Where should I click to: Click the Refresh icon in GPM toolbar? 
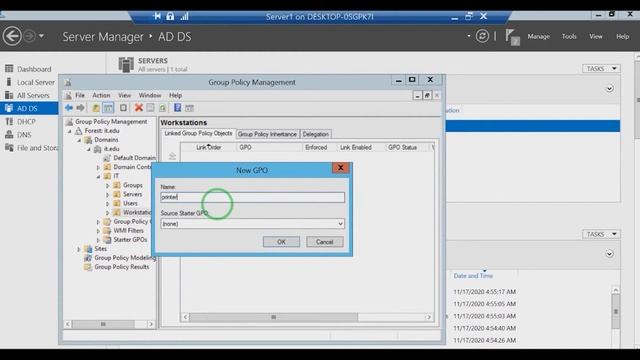162,108
